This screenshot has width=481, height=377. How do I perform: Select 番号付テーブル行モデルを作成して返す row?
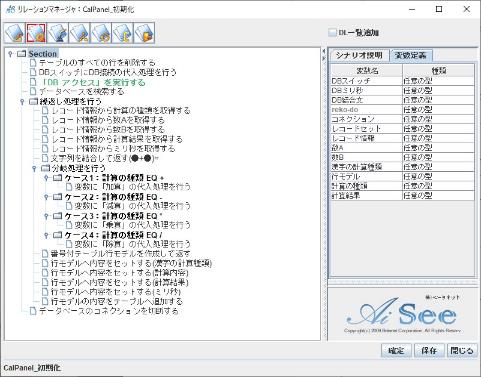point(121,254)
